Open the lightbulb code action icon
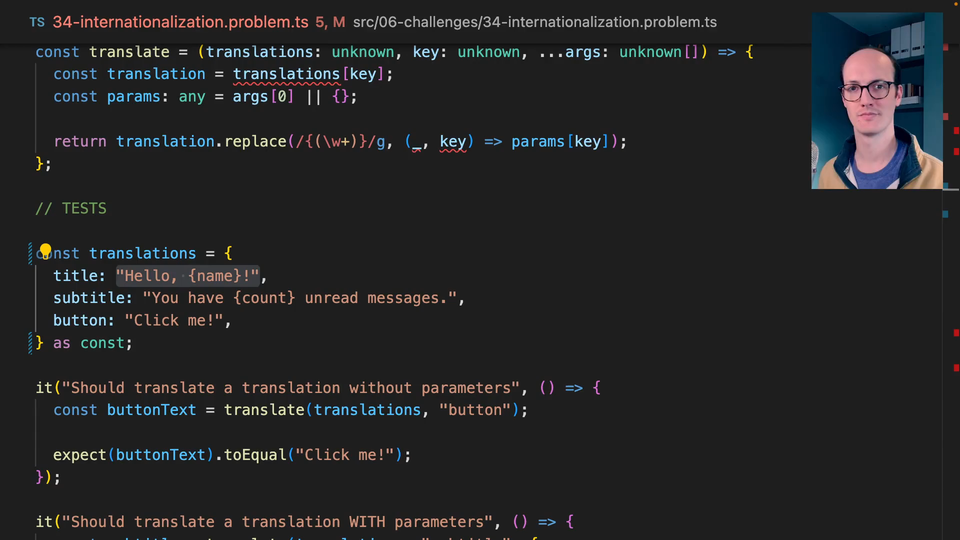This screenshot has height=540, width=960. [x=45, y=251]
